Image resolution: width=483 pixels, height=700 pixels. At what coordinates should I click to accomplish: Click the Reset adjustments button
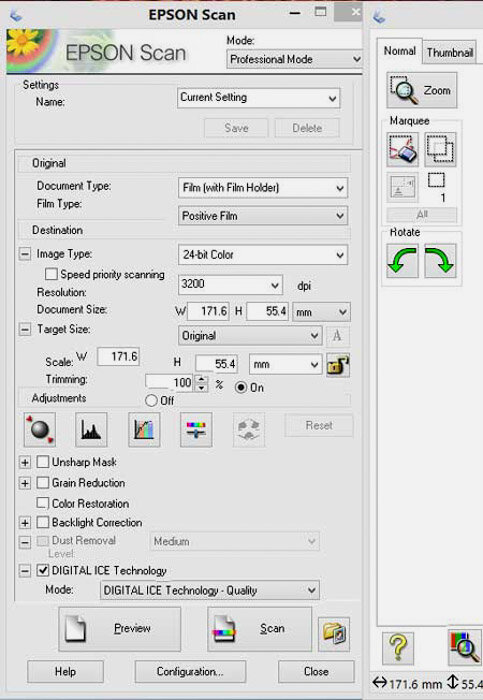coord(319,425)
